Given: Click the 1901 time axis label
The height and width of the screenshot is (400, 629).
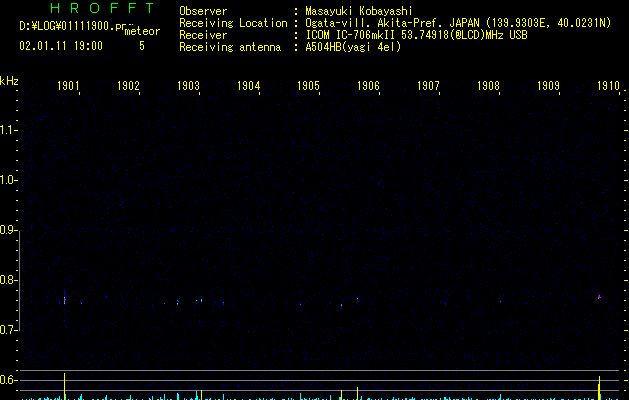Looking at the screenshot, I should pyautogui.click(x=68, y=85).
